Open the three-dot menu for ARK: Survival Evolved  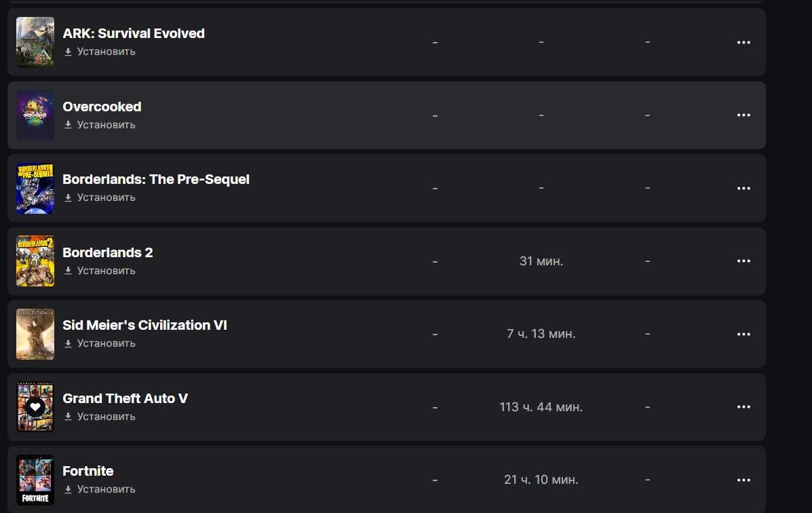[x=743, y=43]
